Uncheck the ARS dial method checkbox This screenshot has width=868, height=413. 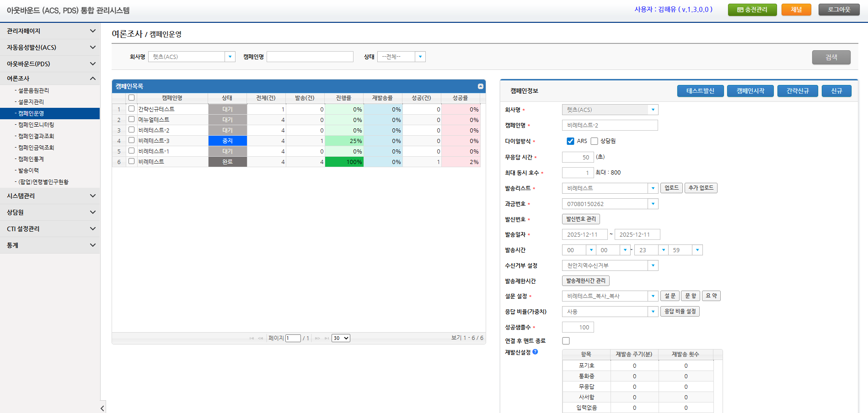[x=570, y=141]
